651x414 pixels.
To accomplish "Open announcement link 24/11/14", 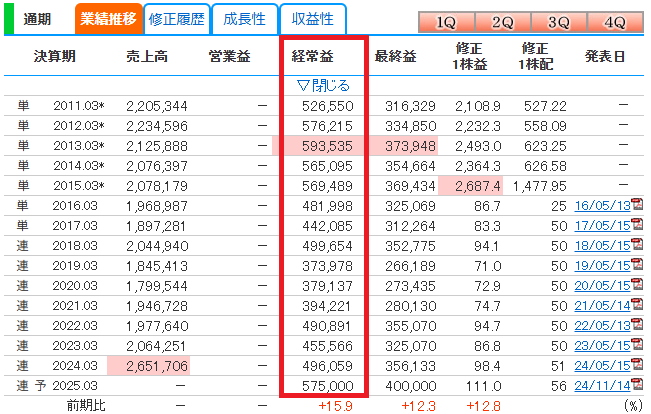I will pyautogui.click(x=602, y=385).
